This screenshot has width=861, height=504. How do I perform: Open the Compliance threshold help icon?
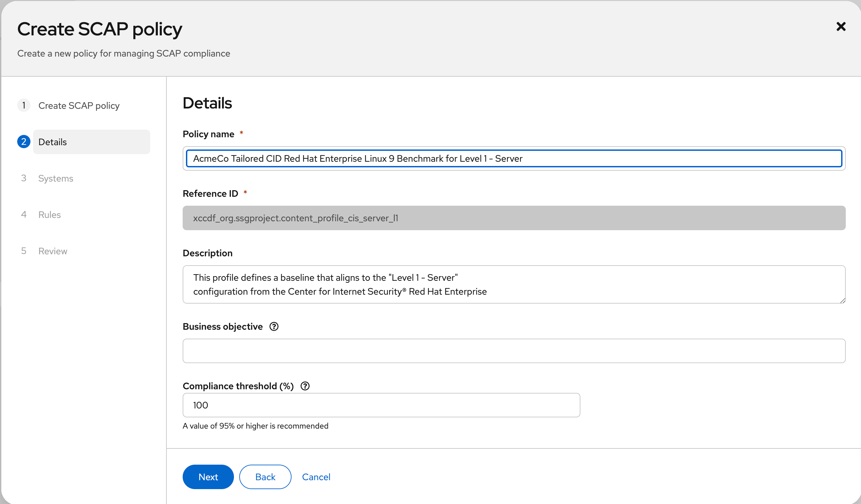click(x=305, y=386)
